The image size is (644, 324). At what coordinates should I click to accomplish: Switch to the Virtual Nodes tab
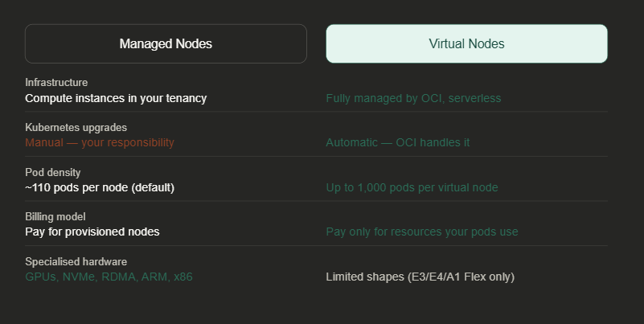(x=466, y=43)
